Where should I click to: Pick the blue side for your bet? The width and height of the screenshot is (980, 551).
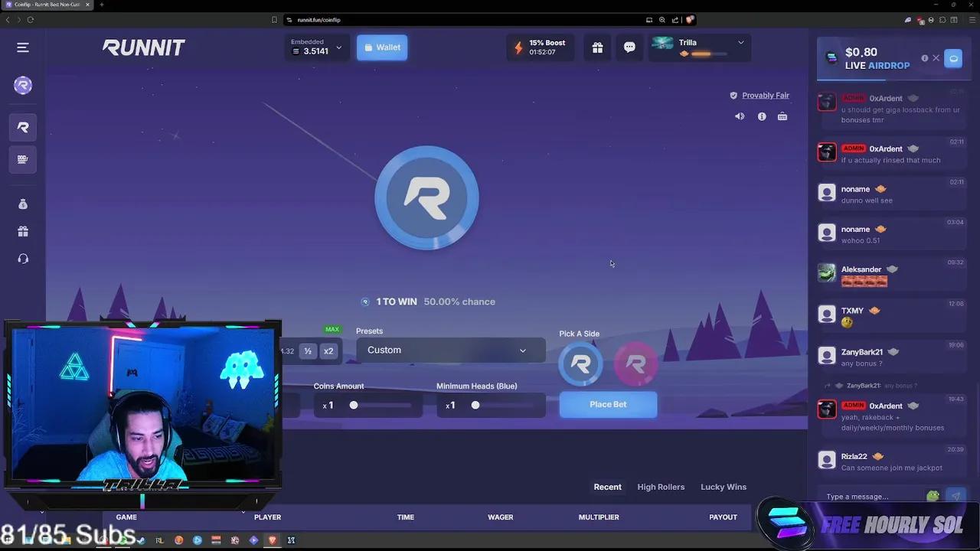coord(580,364)
